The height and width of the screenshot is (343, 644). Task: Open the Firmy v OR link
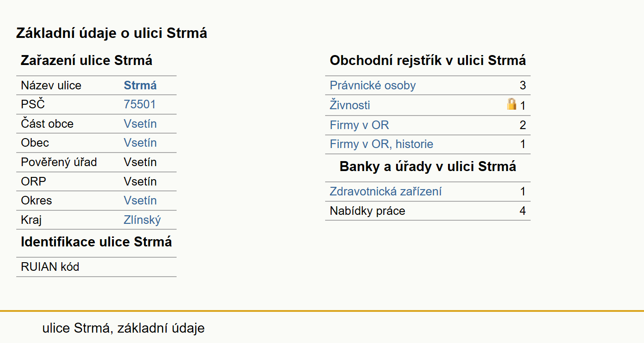(x=359, y=125)
